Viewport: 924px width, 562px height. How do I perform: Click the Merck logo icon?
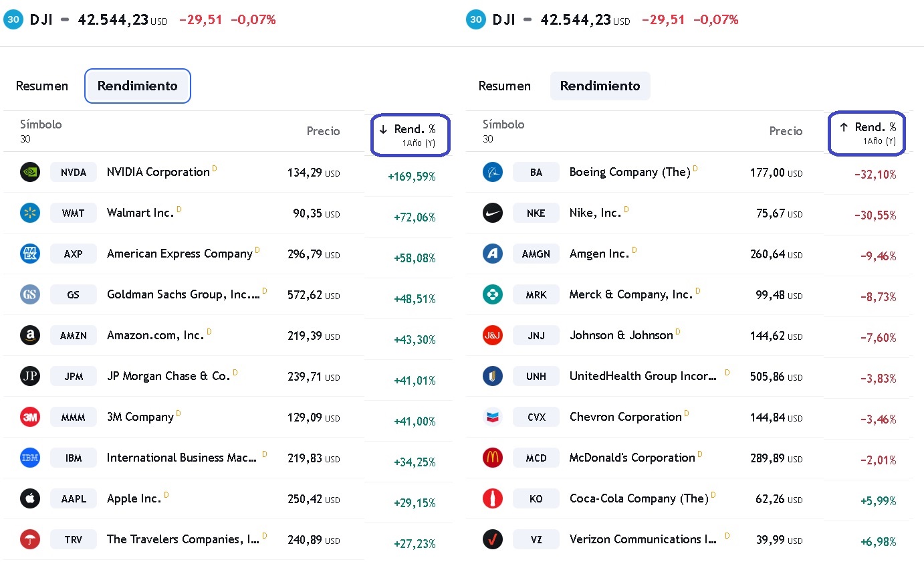tap(493, 294)
